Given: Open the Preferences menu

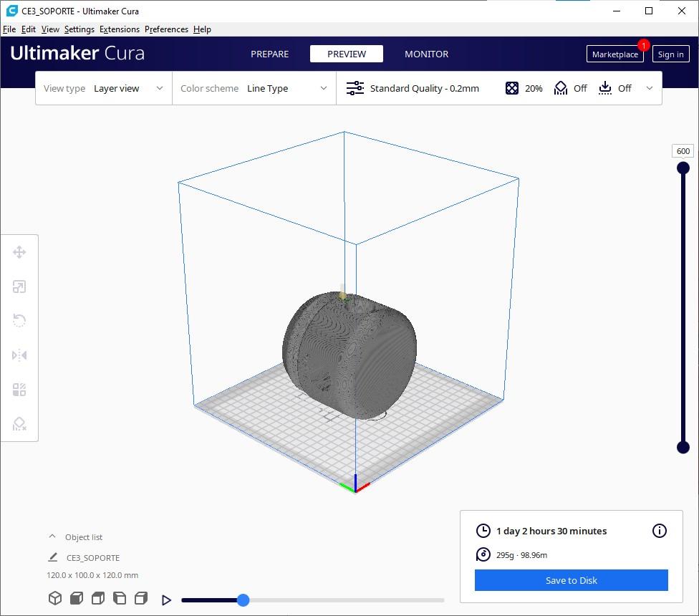Looking at the screenshot, I should (166, 29).
